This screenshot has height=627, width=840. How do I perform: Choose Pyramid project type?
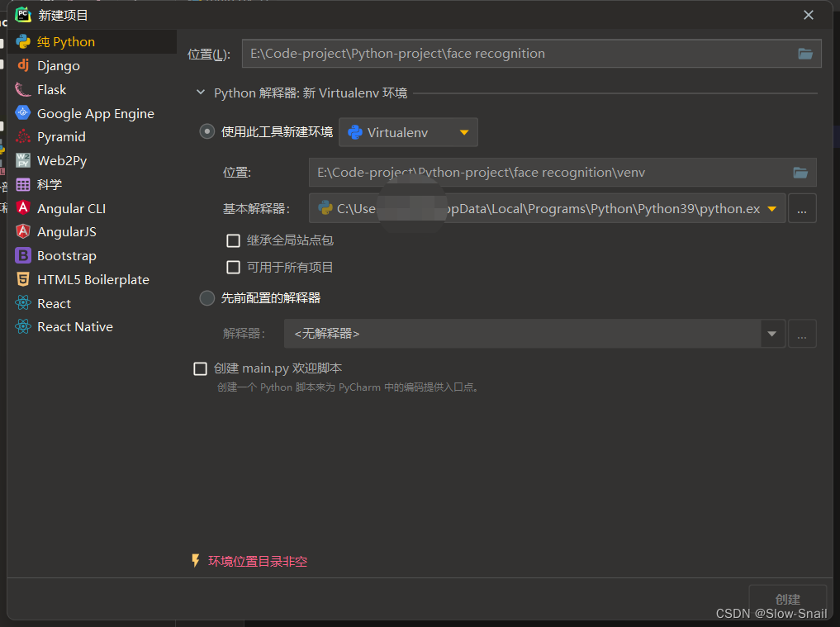tap(61, 137)
